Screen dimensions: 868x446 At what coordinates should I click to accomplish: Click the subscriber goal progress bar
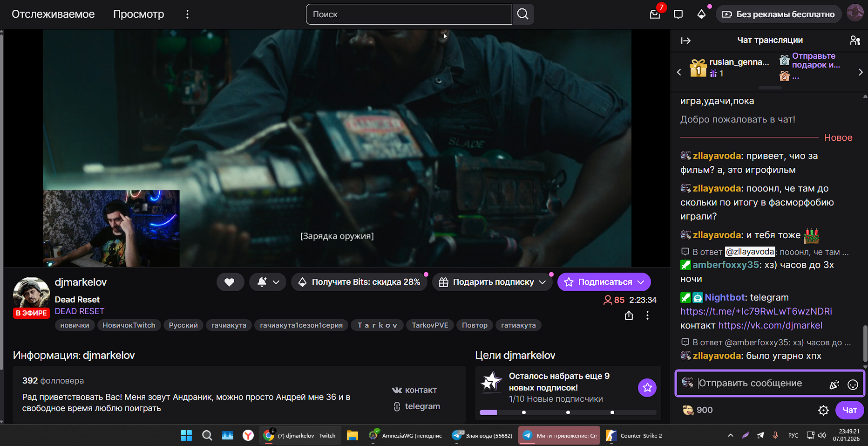tap(568, 412)
